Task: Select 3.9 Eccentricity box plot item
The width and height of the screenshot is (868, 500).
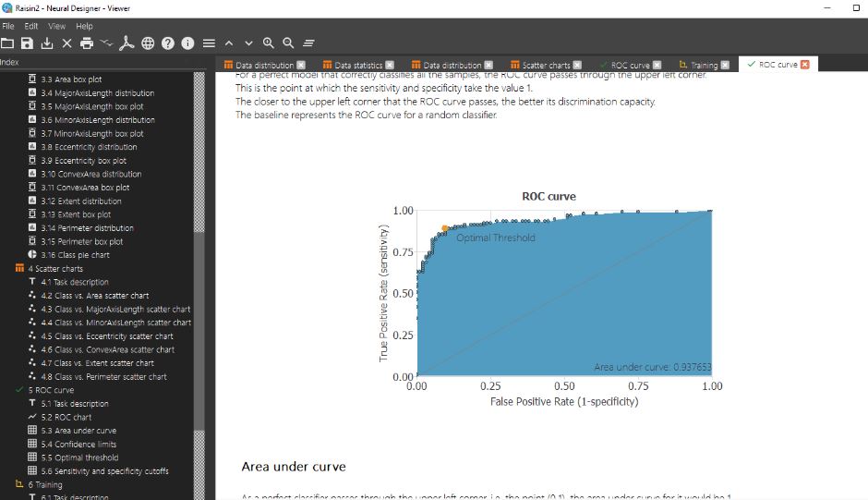Action: [x=83, y=160]
